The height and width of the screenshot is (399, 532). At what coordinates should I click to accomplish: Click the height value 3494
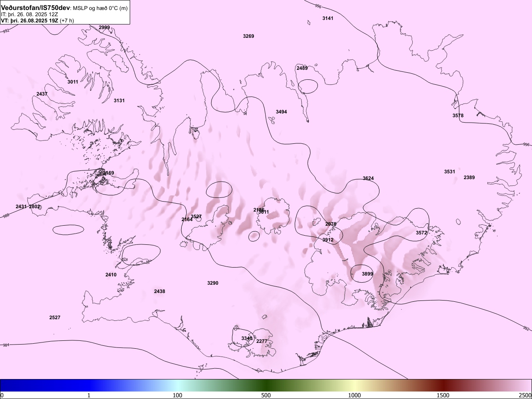[x=281, y=112]
